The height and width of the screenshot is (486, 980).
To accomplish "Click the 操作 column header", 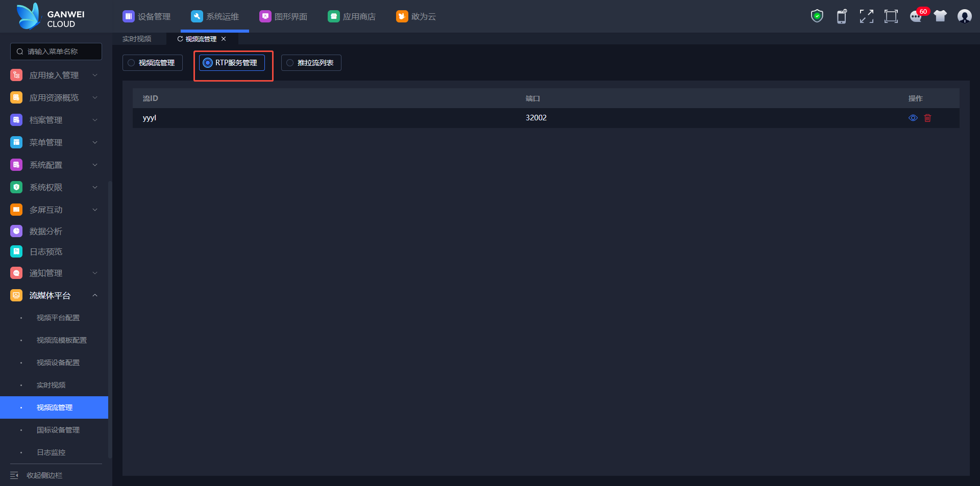I will point(916,98).
